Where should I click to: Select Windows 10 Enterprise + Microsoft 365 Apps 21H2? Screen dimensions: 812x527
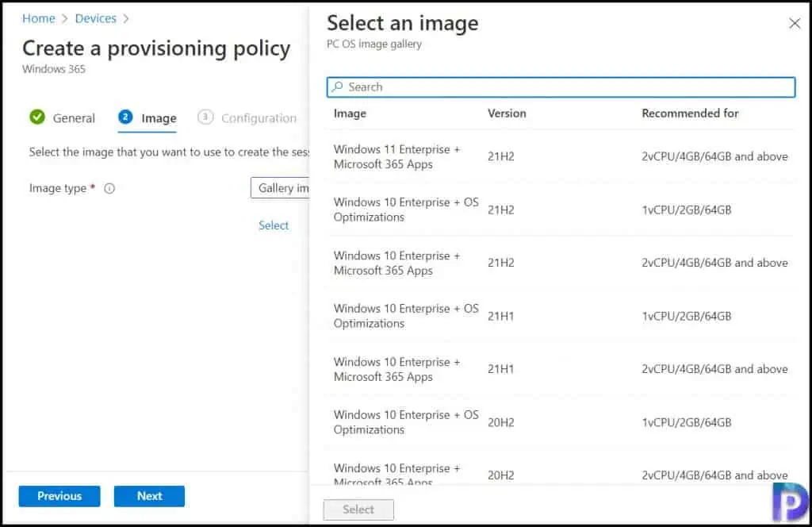coord(561,263)
